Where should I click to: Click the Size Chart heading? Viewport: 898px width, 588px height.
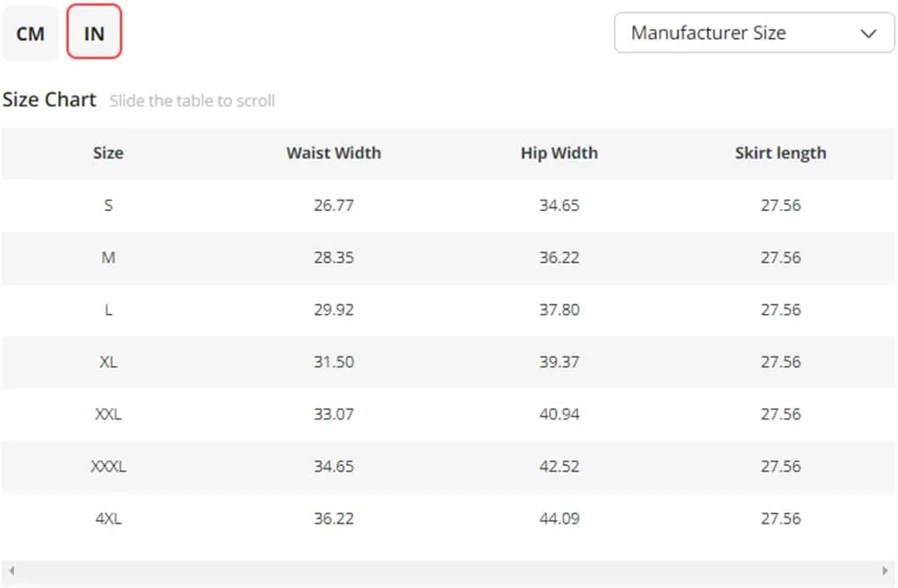click(x=49, y=99)
